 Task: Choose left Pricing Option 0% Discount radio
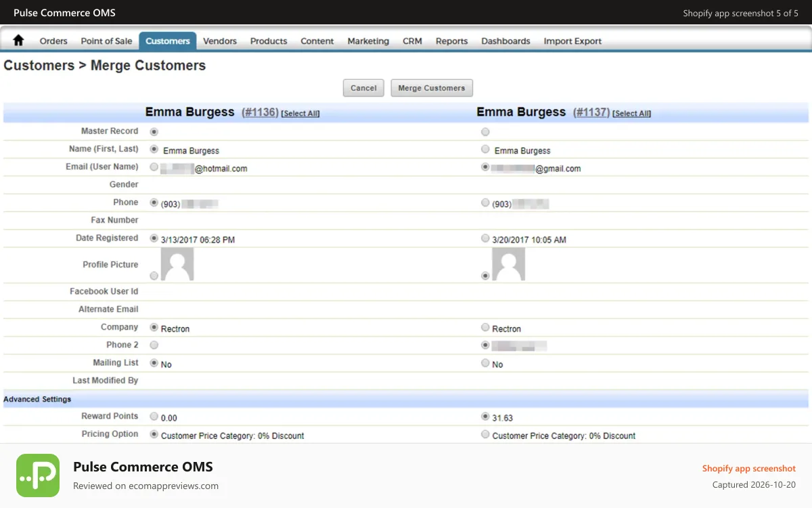tap(154, 434)
